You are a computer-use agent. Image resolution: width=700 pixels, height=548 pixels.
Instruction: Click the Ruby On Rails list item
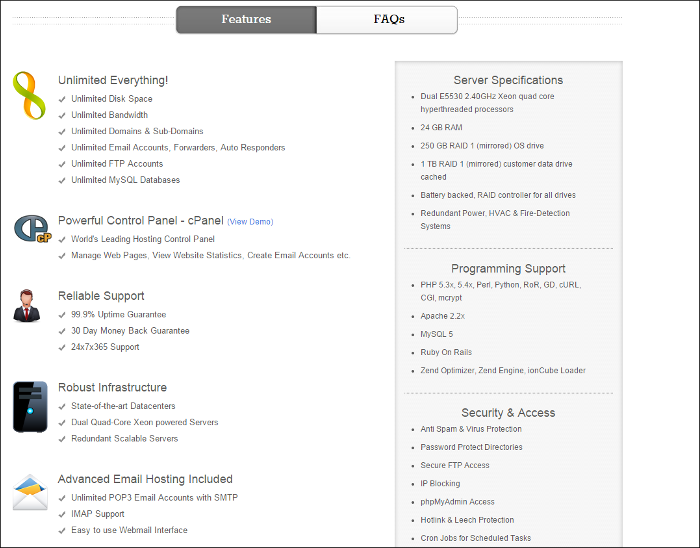pos(446,352)
